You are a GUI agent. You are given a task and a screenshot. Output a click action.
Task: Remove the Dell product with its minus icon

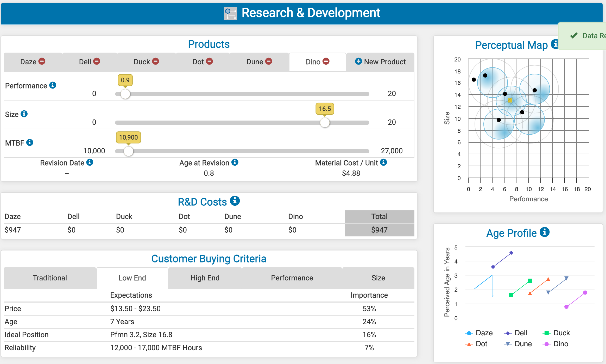pyautogui.click(x=97, y=61)
